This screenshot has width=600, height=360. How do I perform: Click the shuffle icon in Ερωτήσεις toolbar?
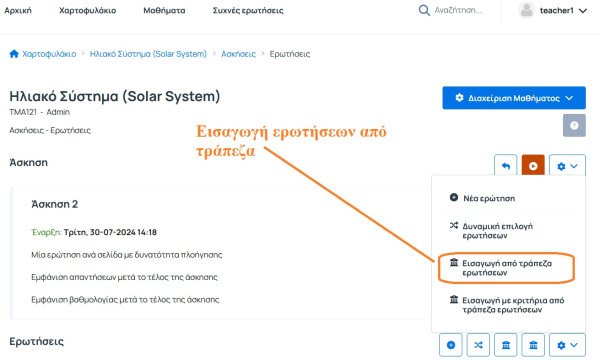(x=478, y=345)
